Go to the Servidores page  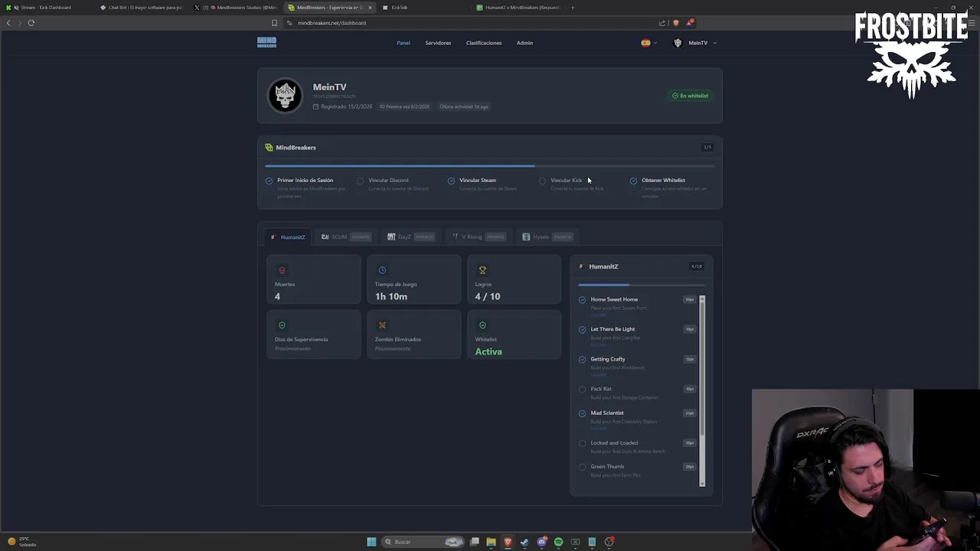tap(438, 43)
